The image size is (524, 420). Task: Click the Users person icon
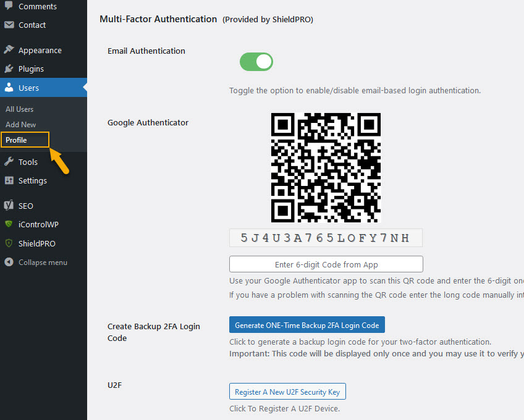pyautogui.click(x=9, y=88)
